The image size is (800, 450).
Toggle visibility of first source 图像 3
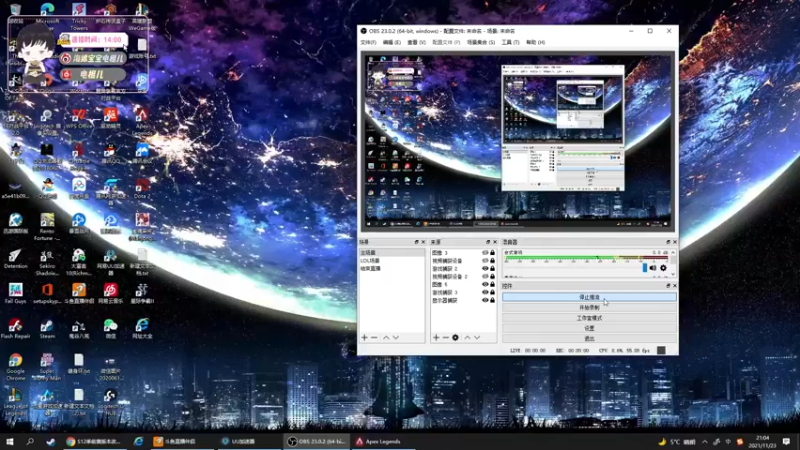[485, 253]
